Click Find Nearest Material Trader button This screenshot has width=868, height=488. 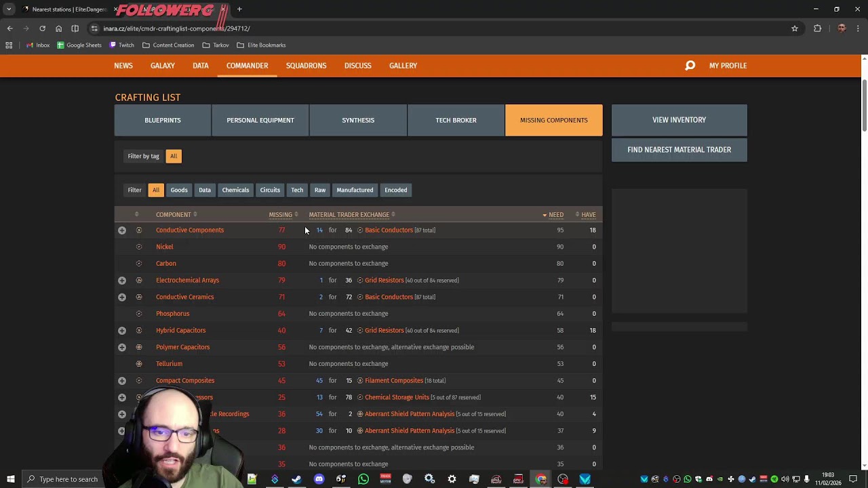pos(679,150)
